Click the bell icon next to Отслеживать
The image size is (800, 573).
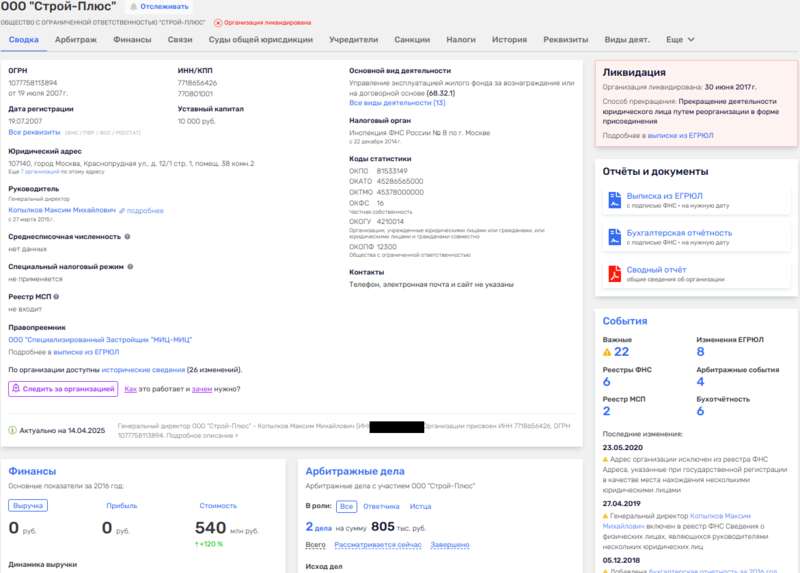click(x=135, y=7)
